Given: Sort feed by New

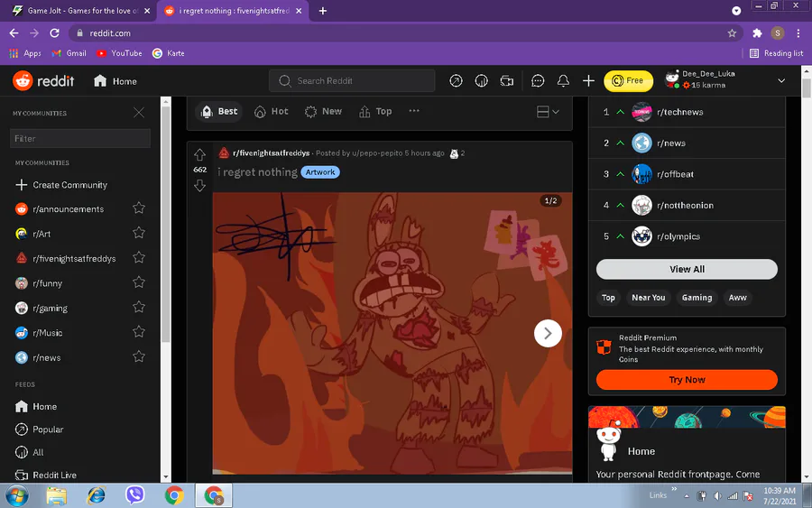Looking at the screenshot, I should tap(323, 111).
